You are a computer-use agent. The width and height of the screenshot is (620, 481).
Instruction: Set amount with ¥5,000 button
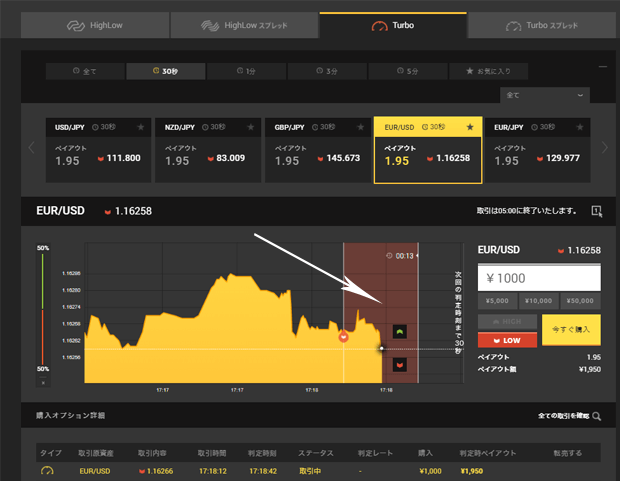pyautogui.click(x=497, y=301)
